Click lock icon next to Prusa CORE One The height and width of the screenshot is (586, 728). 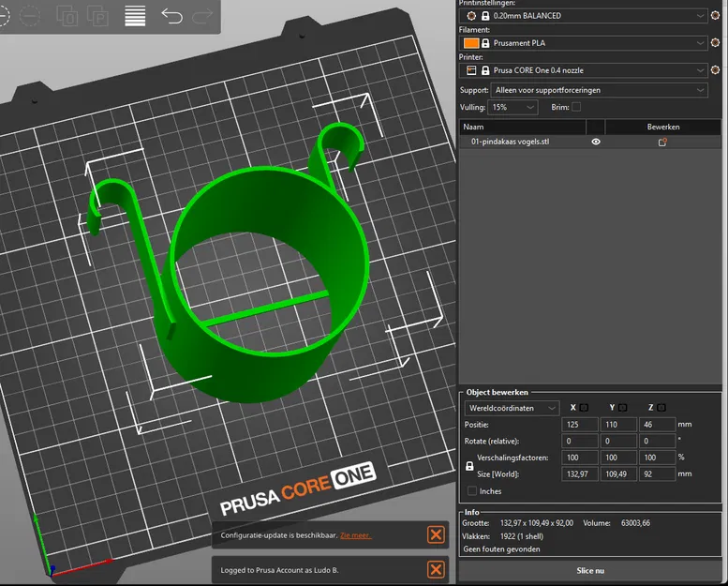pos(485,70)
